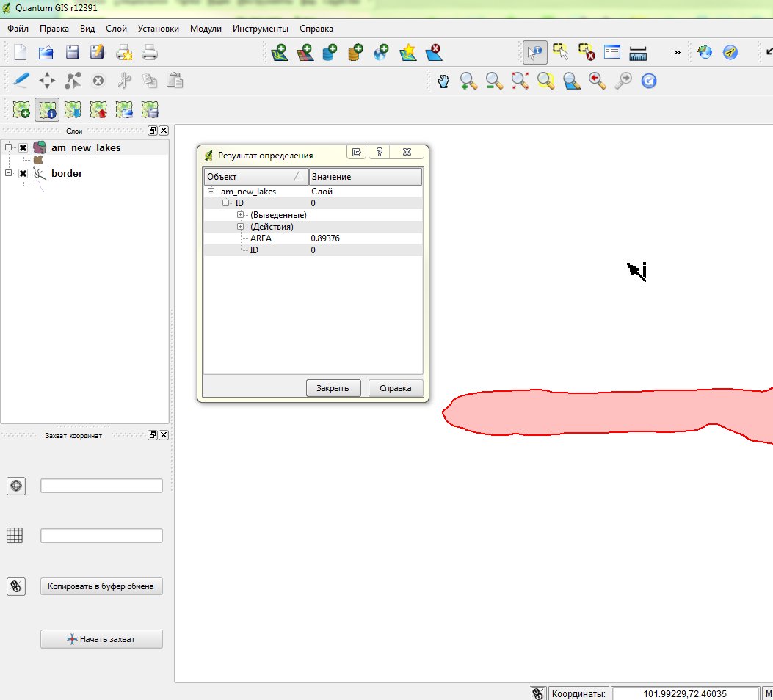Click the Zoom In magnifier tool
The height and width of the screenshot is (700, 773).
(468, 81)
